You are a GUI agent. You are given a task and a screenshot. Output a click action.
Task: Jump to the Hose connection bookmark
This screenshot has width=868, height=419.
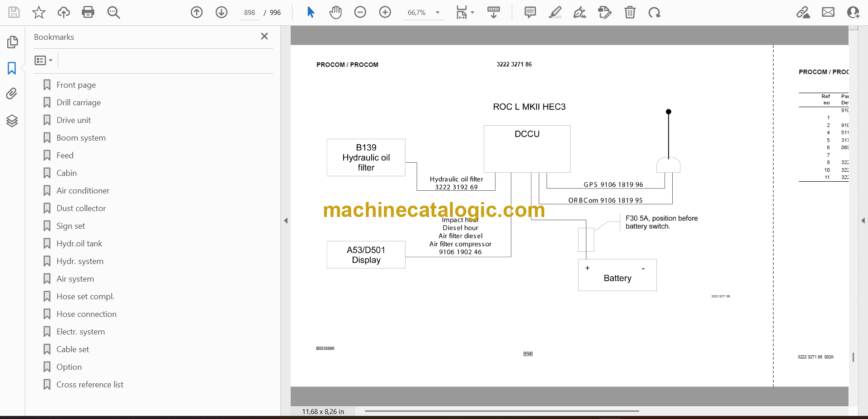tap(86, 314)
